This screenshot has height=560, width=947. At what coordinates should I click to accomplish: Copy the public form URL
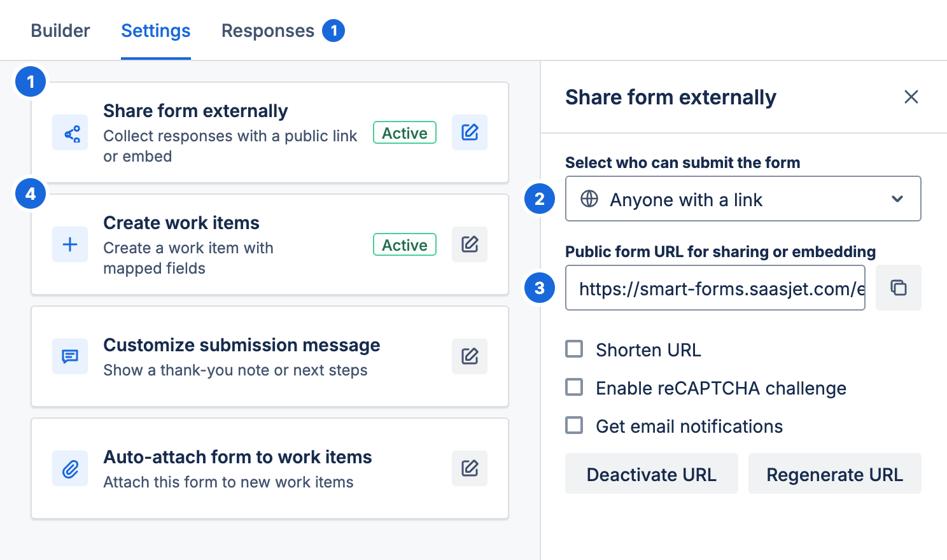point(899,288)
